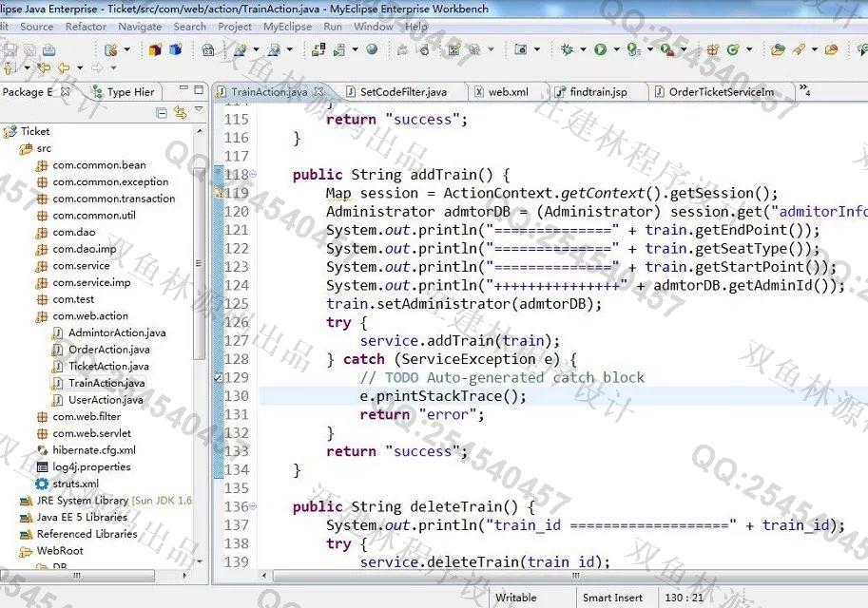The image size is (868, 608).
Task: Toggle code folding at line 118 addTrain
Action: tap(253, 174)
